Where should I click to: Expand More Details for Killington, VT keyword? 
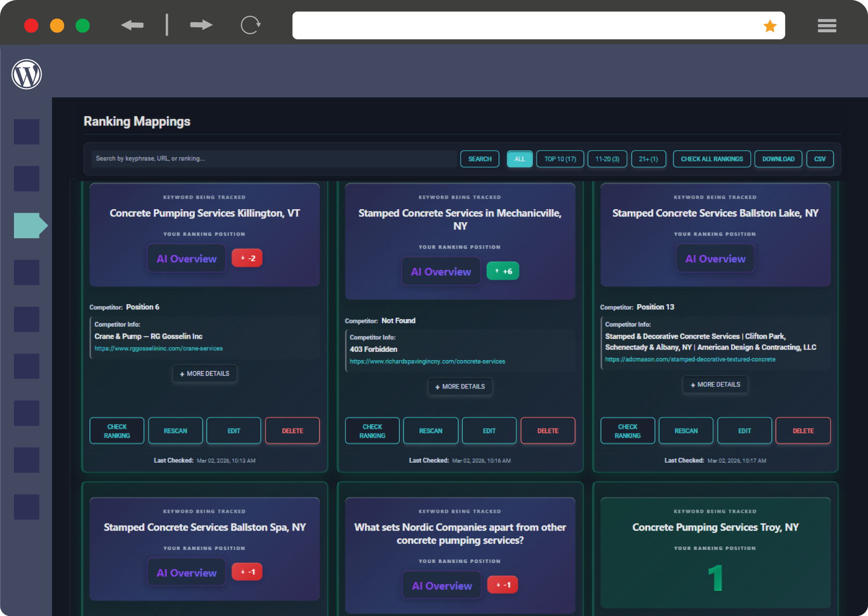(x=204, y=374)
